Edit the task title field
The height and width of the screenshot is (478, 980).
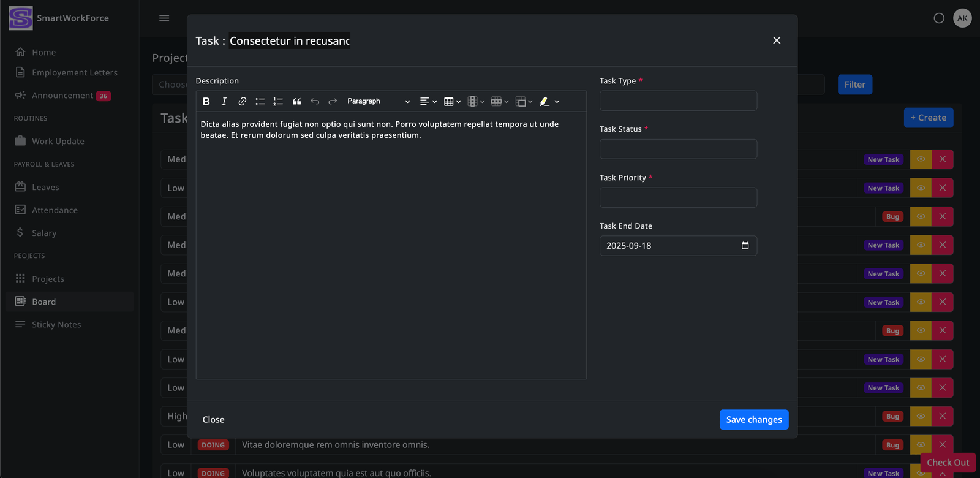click(x=289, y=41)
